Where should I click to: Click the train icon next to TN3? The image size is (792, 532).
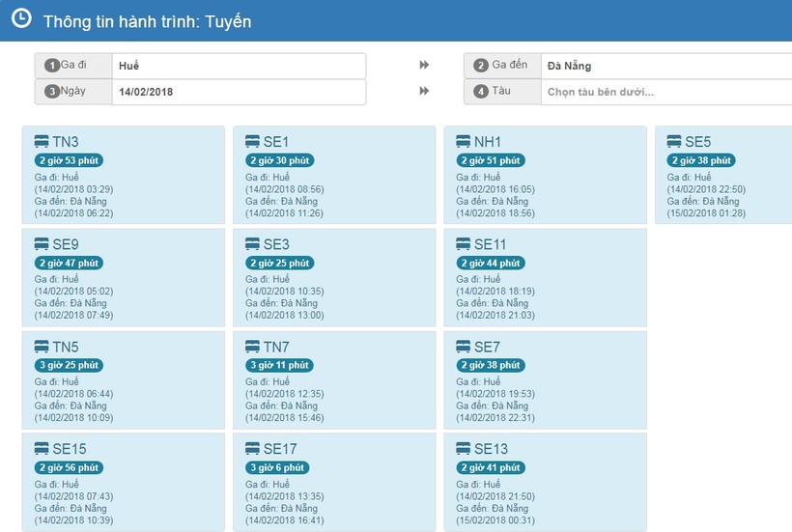click(x=42, y=142)
